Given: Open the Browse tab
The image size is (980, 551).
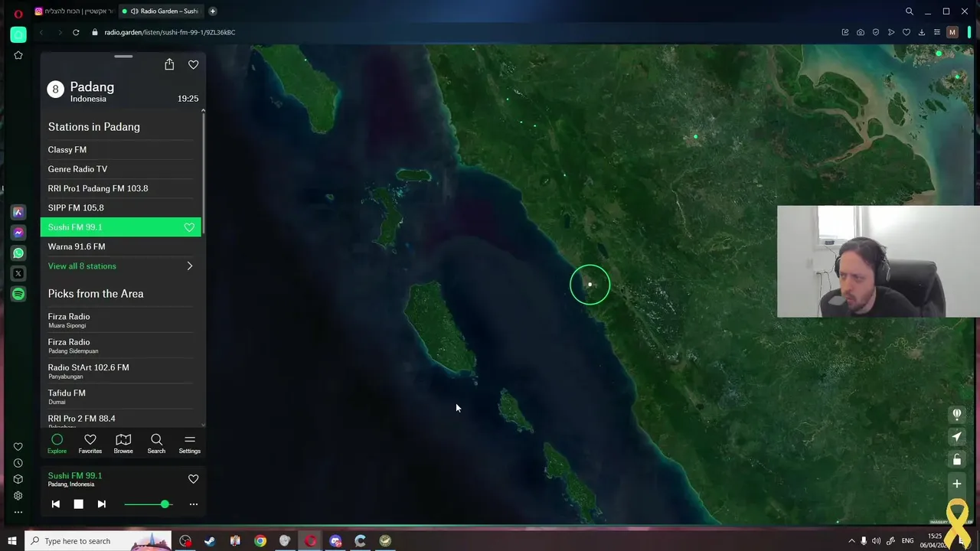Looking at the screenshot, I should [123, 443].
